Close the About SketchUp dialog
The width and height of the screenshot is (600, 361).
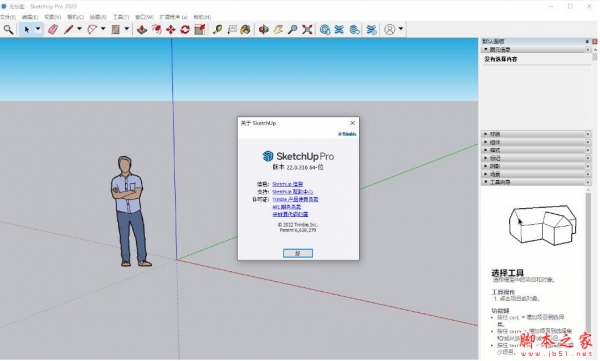[352, 123]
